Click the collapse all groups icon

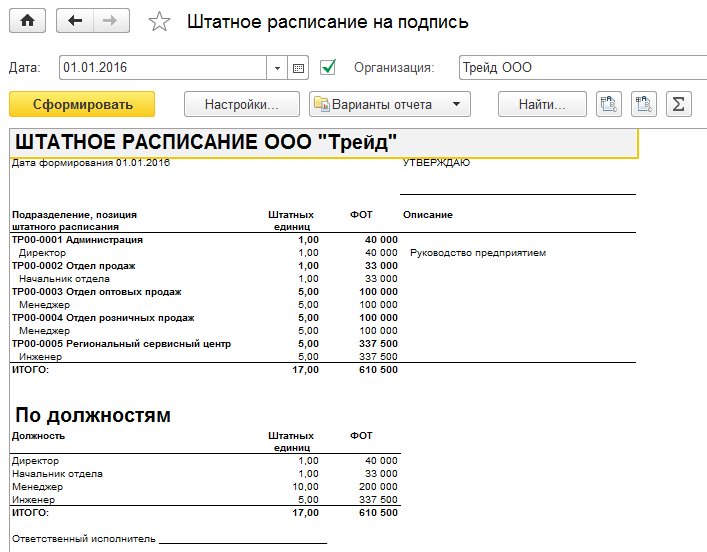point(644,104)
